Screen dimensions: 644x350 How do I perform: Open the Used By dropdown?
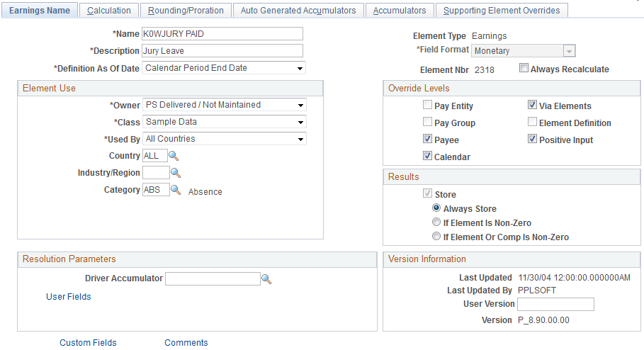[300, 139]
